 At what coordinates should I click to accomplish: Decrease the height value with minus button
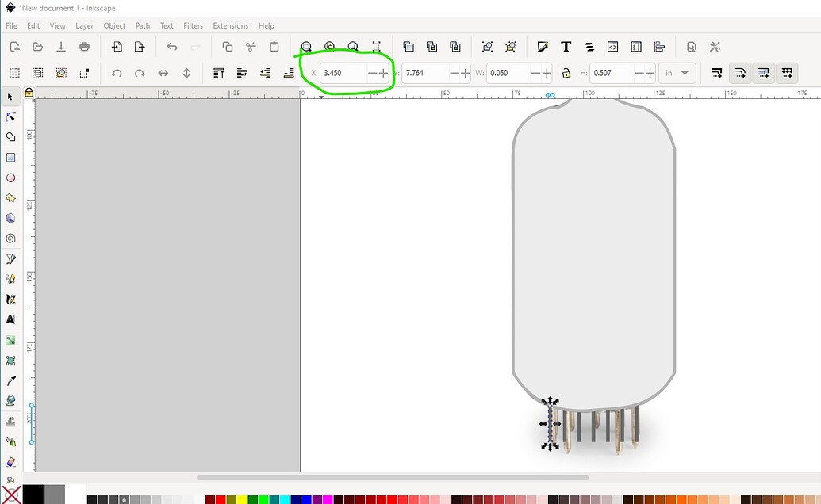(x=639, y=73)
